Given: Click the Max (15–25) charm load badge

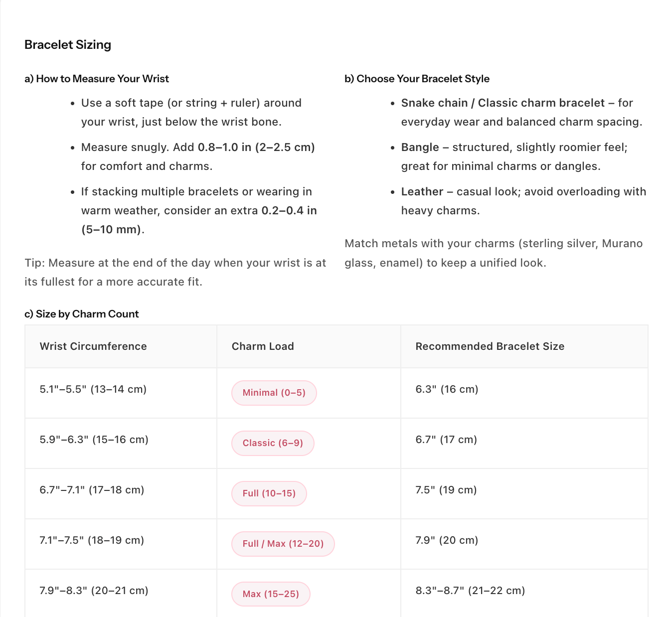Looking at the screenshot, I should 271,594.
